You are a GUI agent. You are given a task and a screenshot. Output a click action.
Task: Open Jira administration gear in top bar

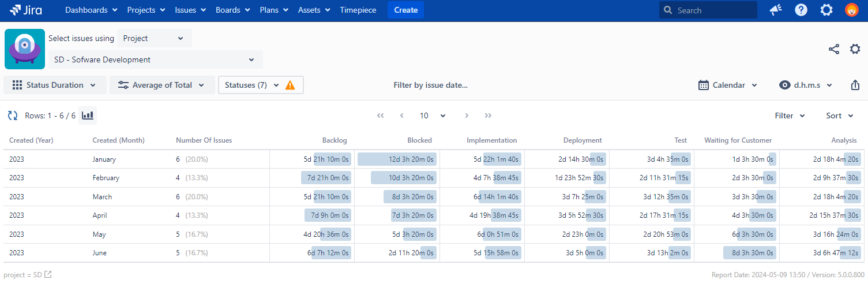click(x=826, y=10)
